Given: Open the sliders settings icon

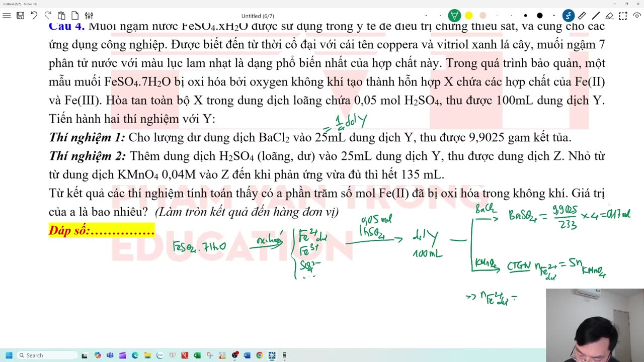Looking at the screenshot, I should click(x=89, y=16).
